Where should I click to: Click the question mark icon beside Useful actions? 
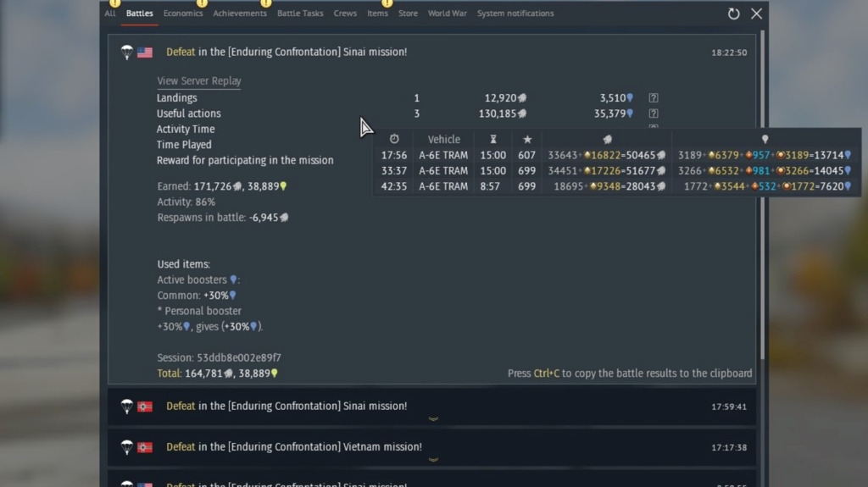point(654,113)
